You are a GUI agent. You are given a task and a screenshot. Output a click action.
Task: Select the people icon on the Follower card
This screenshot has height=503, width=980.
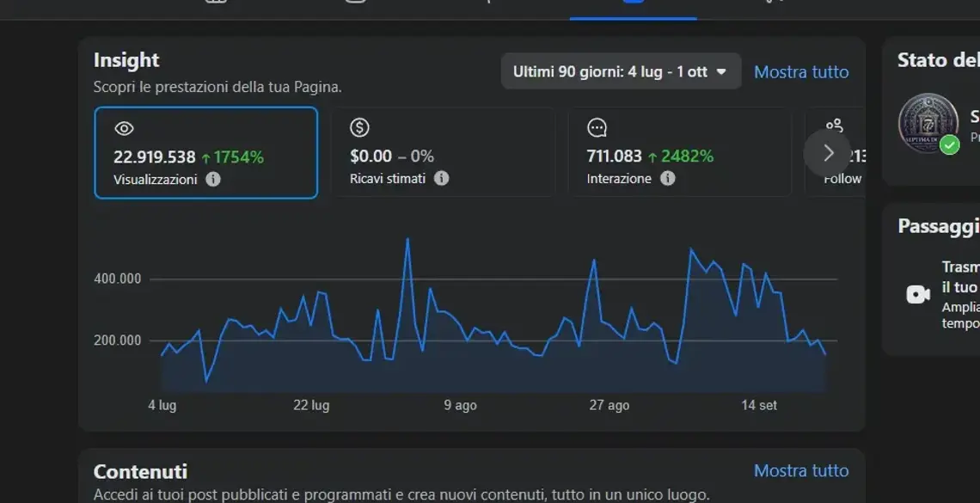tap(835, 126)
